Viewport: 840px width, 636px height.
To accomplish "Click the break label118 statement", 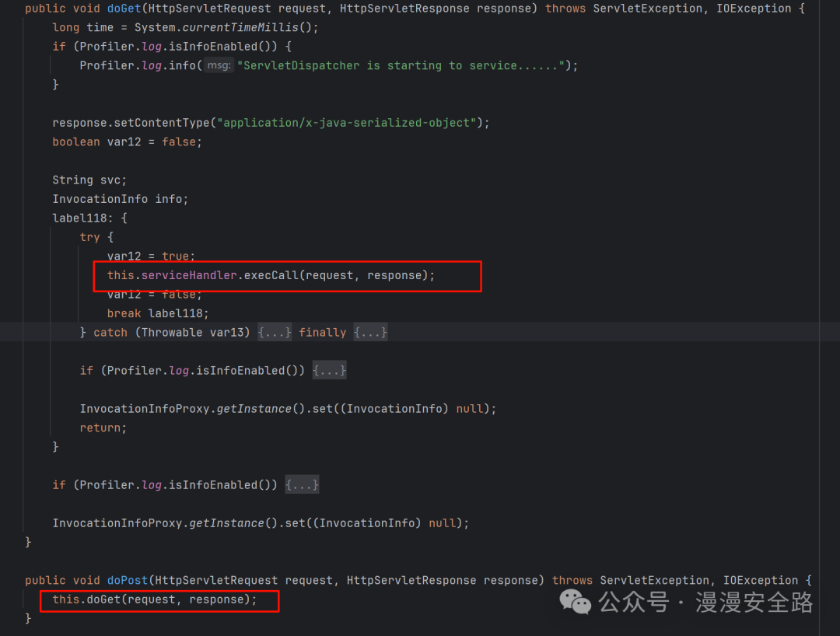I will click(x=158, y=313).
